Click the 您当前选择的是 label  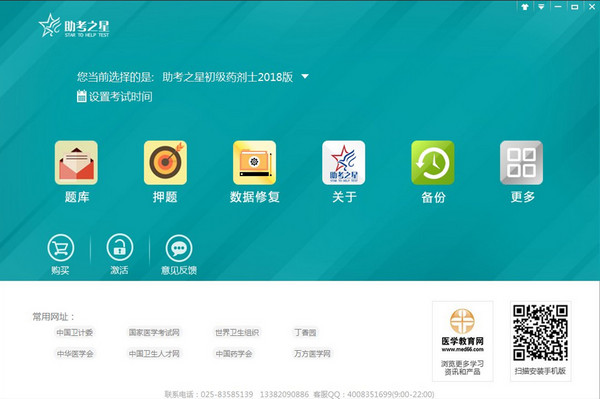coord(115,77)
